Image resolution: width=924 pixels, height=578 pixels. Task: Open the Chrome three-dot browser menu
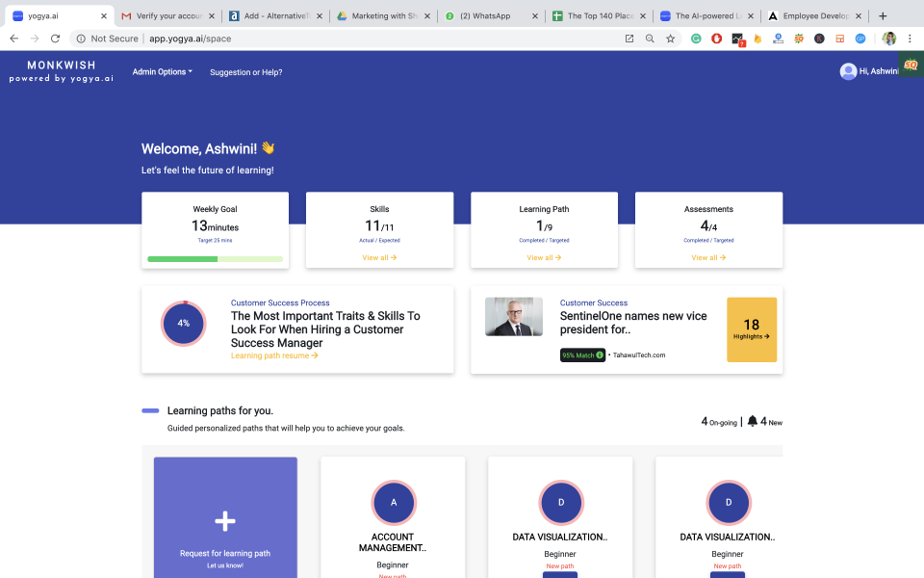(909, 39)
